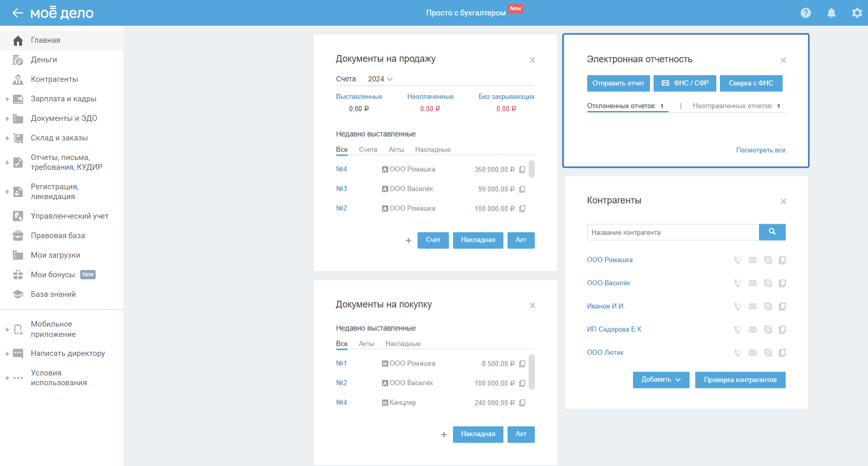The height and width of the screenshot is (466, 868).
Task: Copy sales invoice №3 for 99 000,00
Action: (522, 189)
